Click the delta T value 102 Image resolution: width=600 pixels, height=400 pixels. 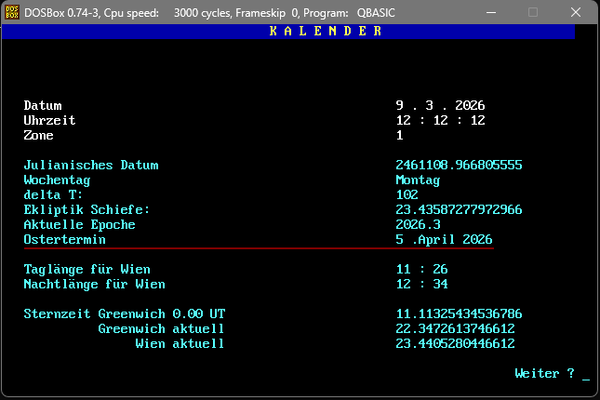click(407, 195)
